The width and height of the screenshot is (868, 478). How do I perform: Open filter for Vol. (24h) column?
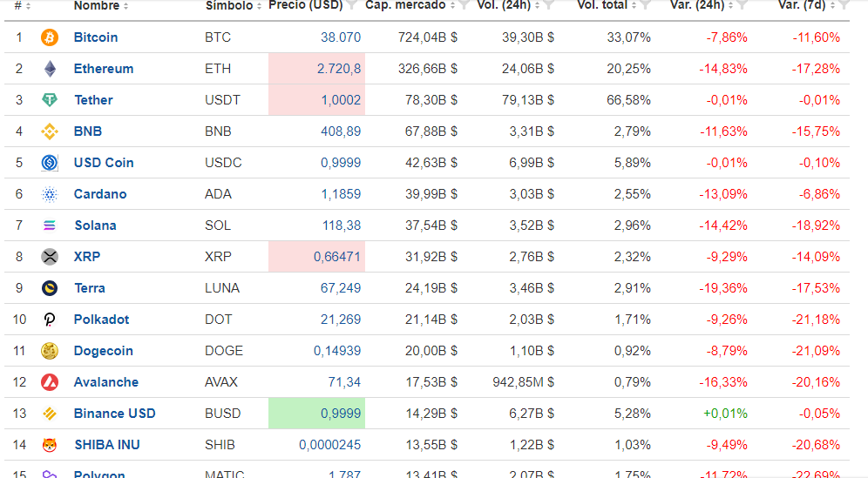(548, 5)
